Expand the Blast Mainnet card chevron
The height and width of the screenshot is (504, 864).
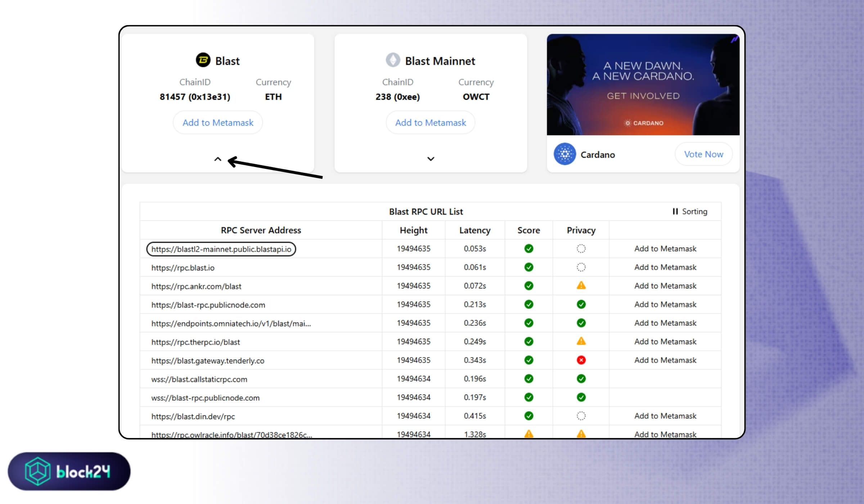point(431,159)
